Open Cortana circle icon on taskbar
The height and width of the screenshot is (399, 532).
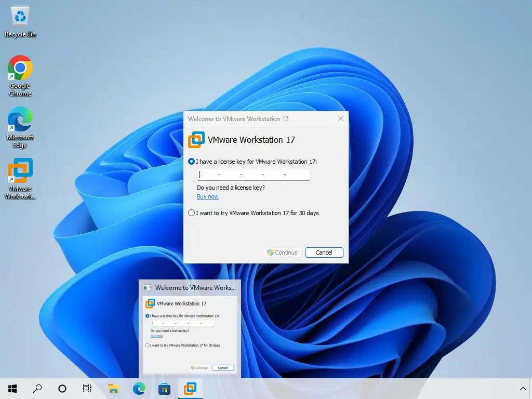[62, 389]
